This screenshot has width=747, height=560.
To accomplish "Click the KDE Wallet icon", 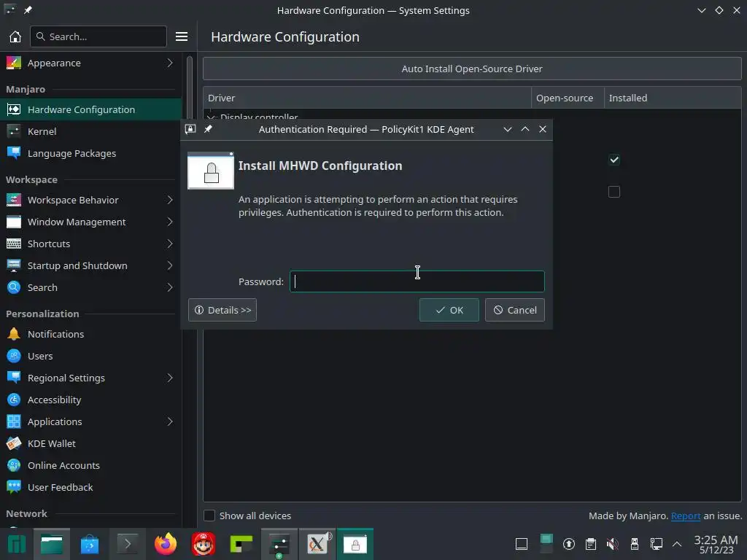I will click(14, 444).
